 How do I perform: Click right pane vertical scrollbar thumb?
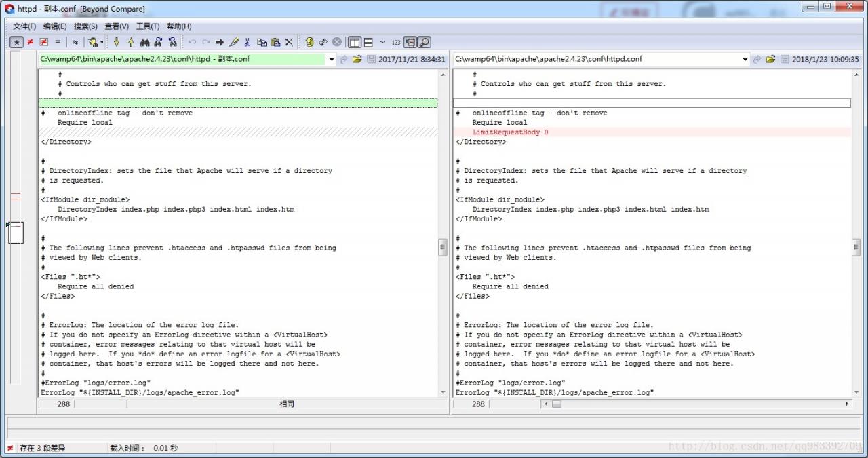point(856,247)
